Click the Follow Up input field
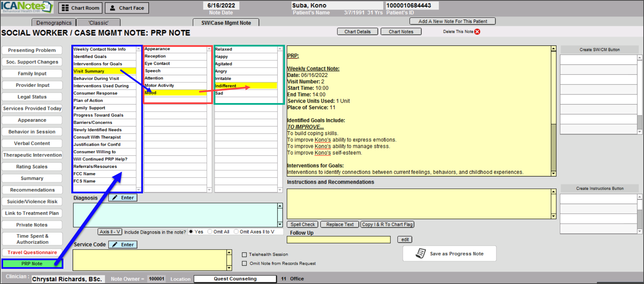 [338, 240]
